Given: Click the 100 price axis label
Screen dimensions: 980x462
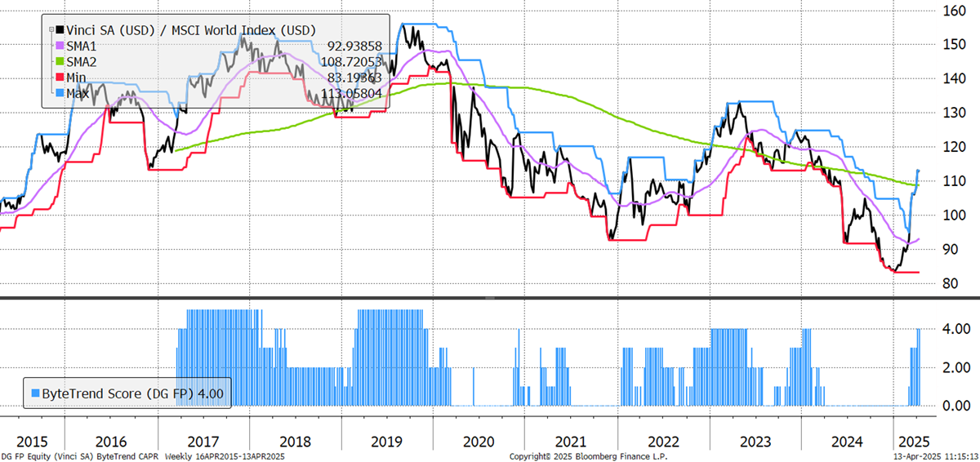Looking at the screenshot, I should pyautogui.click(x=955, y=215).
